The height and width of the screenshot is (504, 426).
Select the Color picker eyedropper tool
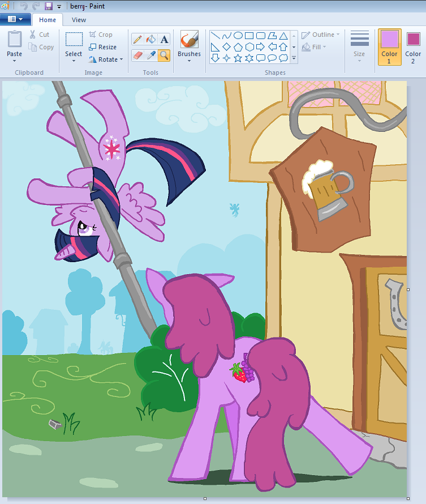(x=151, y=55)
